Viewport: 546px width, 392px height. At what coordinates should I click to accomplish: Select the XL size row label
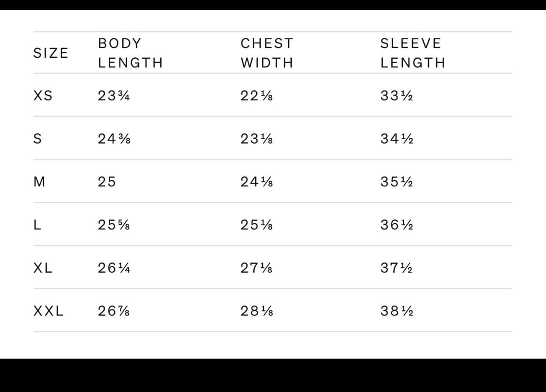43,268
